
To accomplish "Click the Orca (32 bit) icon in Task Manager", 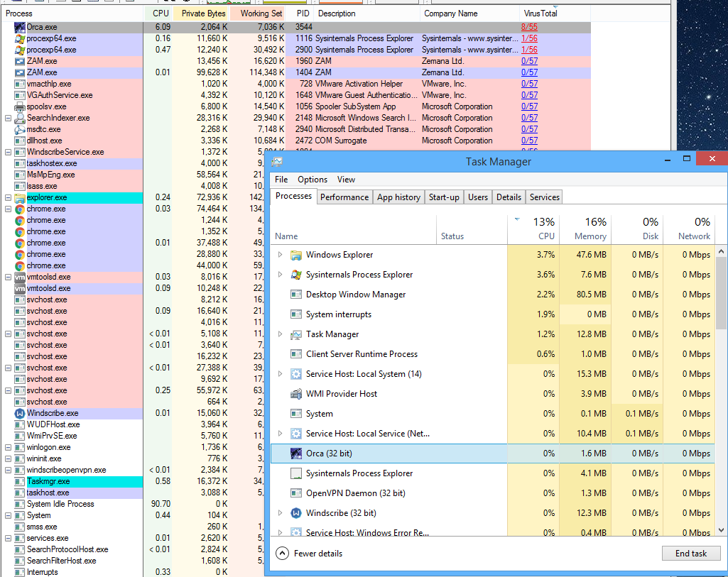I will 296,454.
